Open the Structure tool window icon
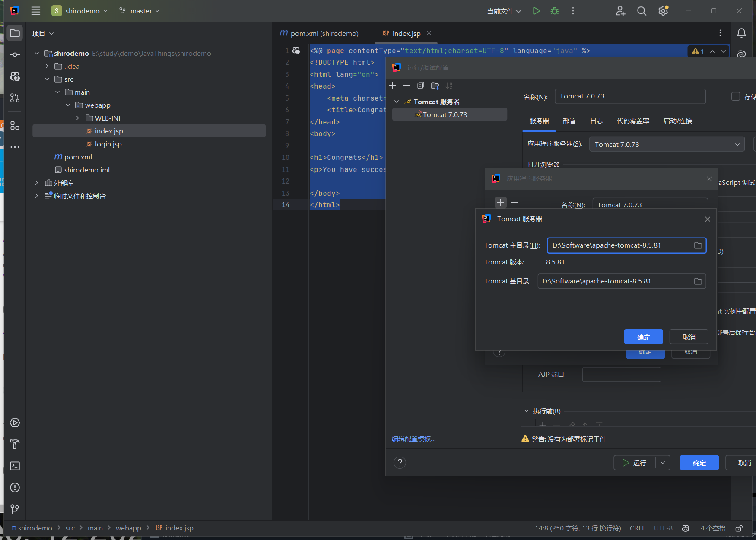The image size is (756, 540). coord(15,125)
